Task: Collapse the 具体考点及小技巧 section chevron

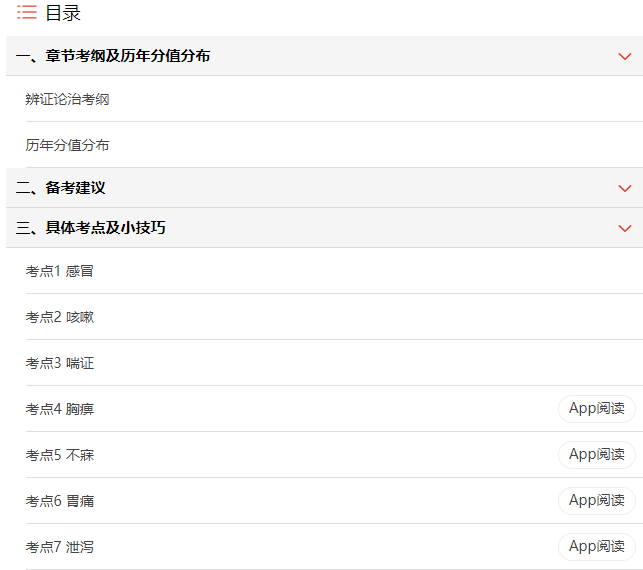Action: point(625,228)
